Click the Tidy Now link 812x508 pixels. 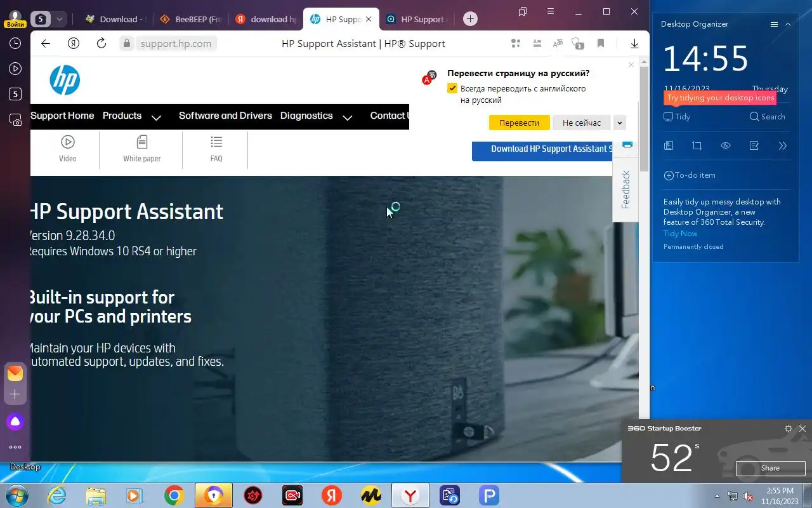(680, 234)
